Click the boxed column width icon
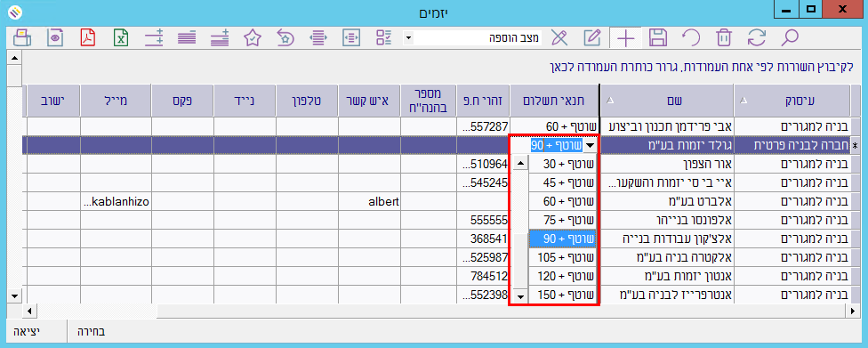Image resolution: width=868 pixels, height=348 pixels. click(351, 37)
